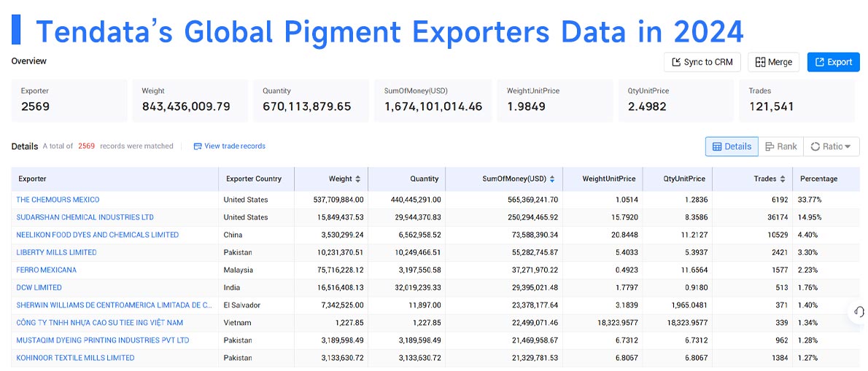Click the WeightUnitPrice column header
868x371 pixels.
[x=602, y=179]
